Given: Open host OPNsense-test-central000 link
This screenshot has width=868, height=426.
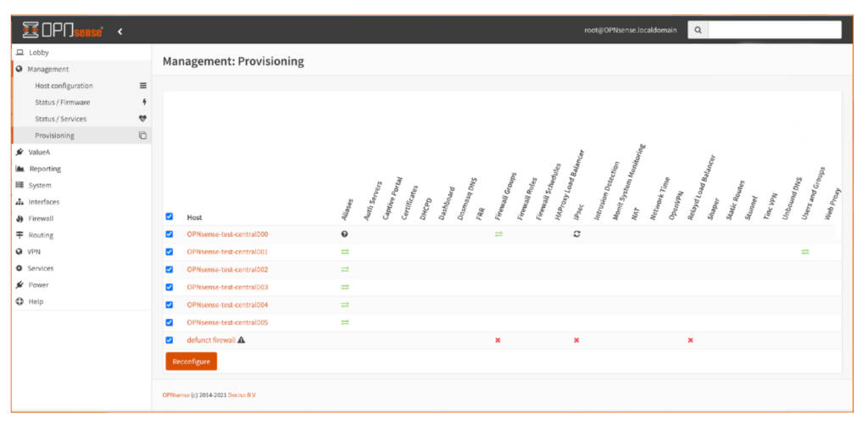Looking at the screenshot, I should (x=227, y=234).
